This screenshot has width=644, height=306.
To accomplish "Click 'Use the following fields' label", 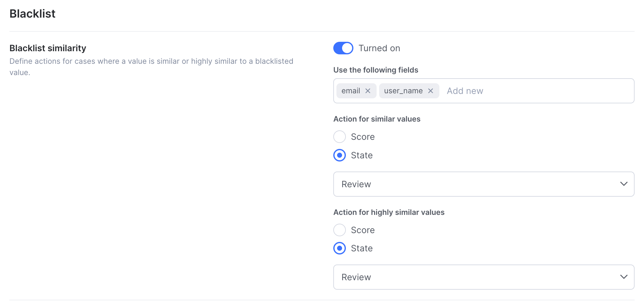I will (376, 70).
